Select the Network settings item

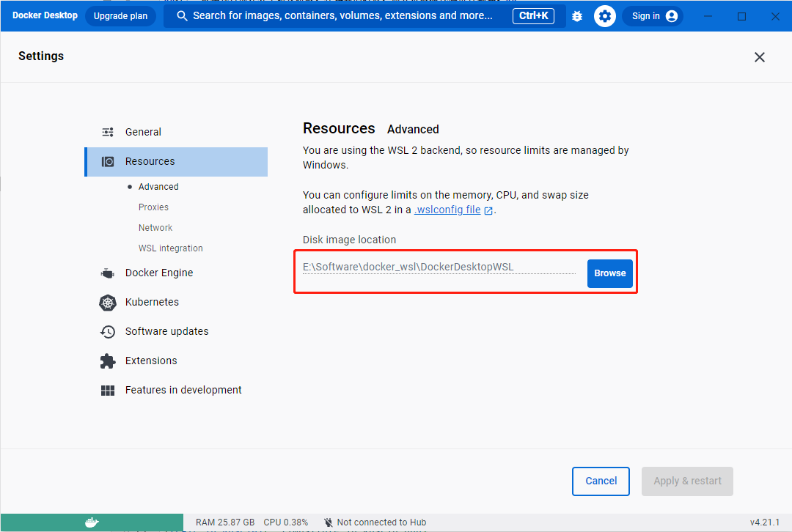pos(155,228)
